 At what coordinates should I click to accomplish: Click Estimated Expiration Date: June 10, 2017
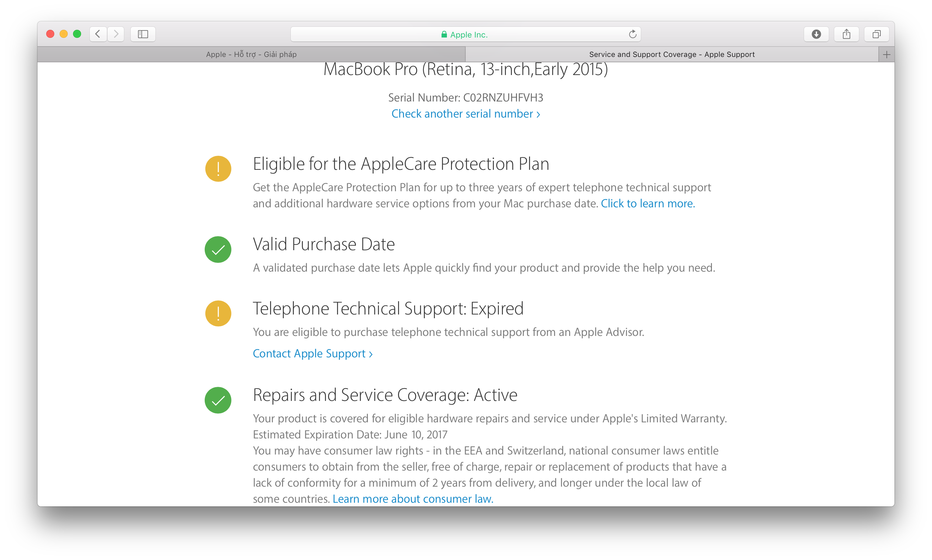click(x=350, y=435)
